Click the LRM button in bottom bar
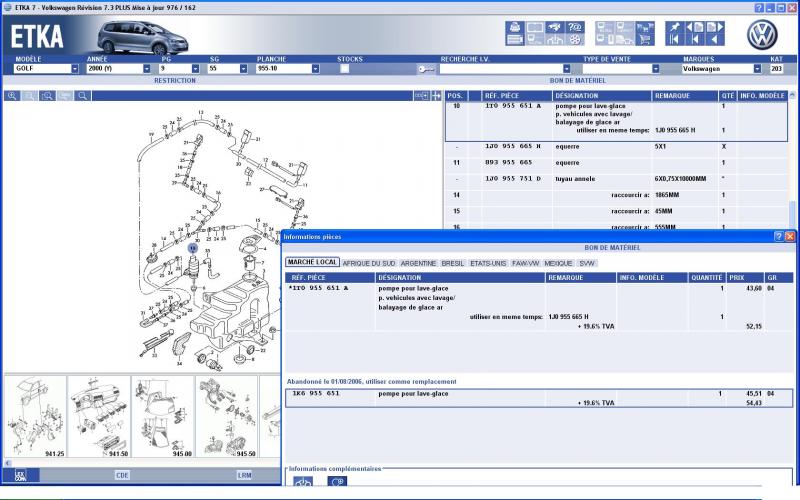Screen dimensions: 800x500 [244, 475]
